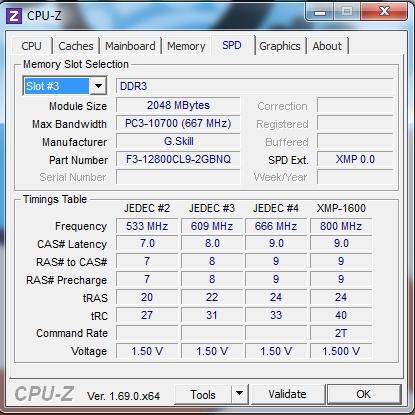Open the Tools dropdown arrow
Image resolution: width=415 pixels, height=415 pixels.
(x=239, y=394)
